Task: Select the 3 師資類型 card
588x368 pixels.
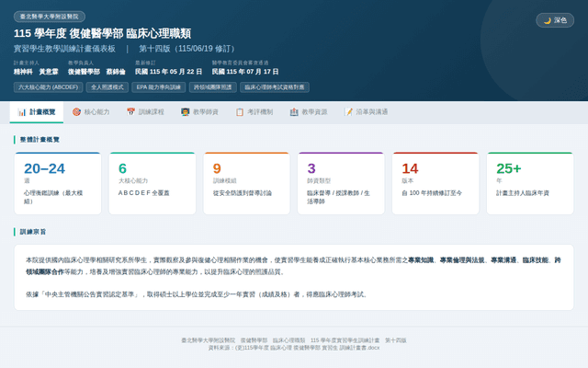Action: tap(341, 183)
